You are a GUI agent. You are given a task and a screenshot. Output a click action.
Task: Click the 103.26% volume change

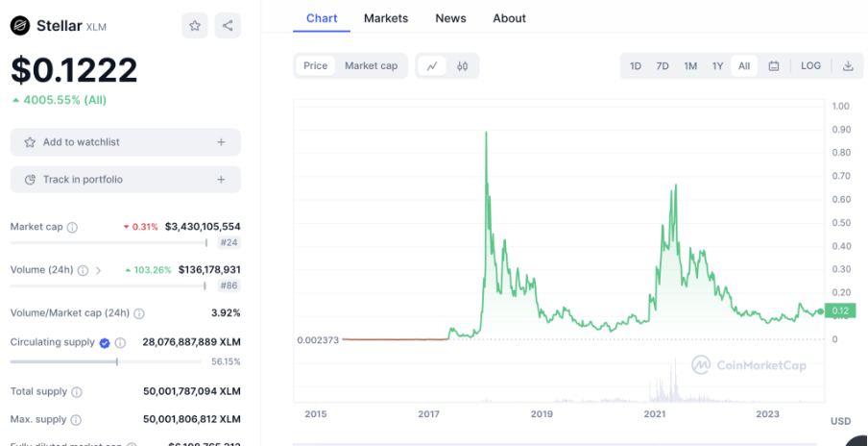(149, 270)
